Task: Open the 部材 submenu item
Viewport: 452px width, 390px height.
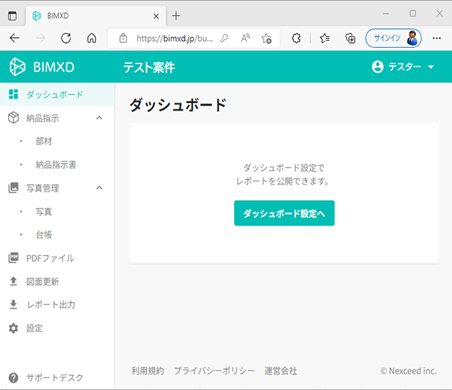Action: tap(44, 141)
